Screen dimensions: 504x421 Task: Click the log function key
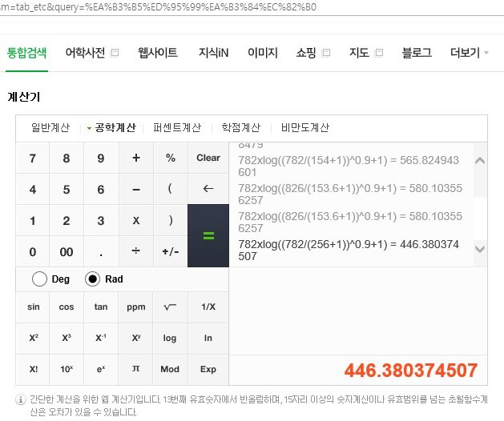coord(170,338)
